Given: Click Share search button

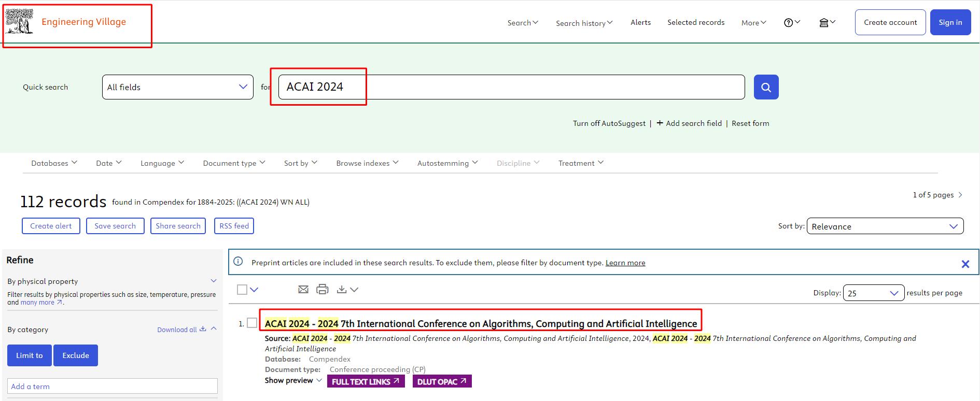Looking at the screenshot, I should tap(178, 226).
